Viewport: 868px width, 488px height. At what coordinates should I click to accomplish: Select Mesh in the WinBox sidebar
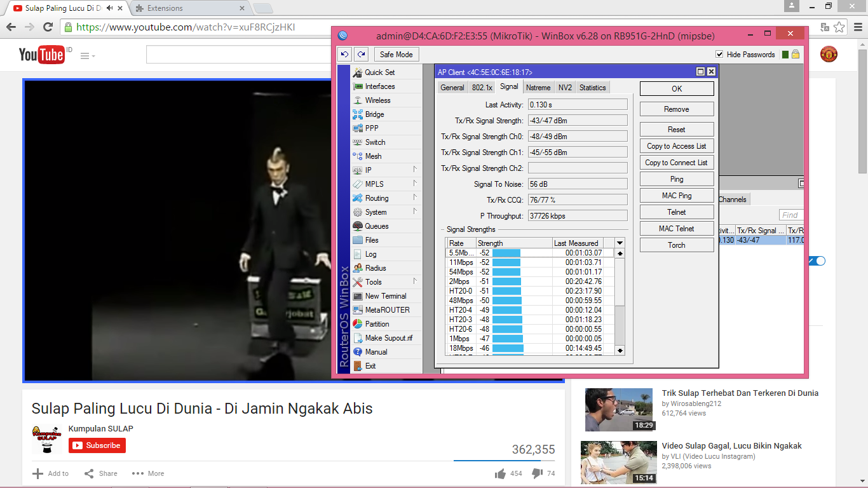tap(373, 156)
